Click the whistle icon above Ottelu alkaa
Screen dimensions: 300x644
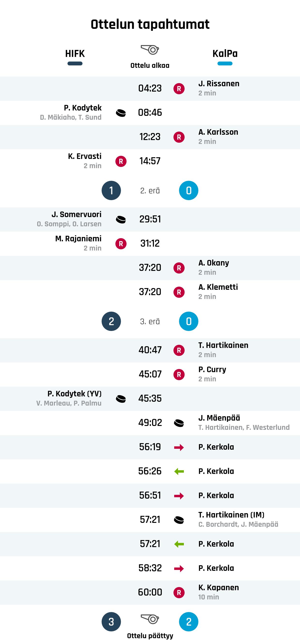(x=150, y=50)
